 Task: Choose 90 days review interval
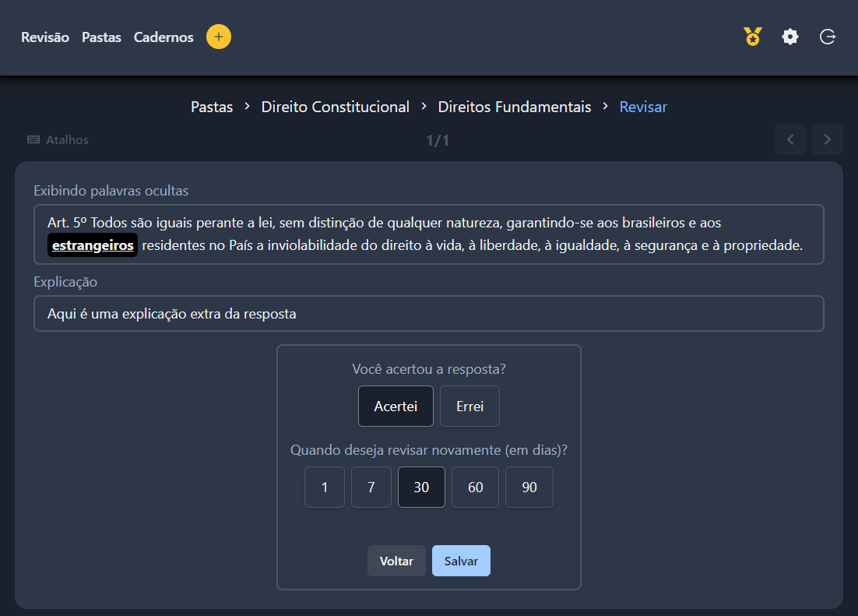point(529,488)
